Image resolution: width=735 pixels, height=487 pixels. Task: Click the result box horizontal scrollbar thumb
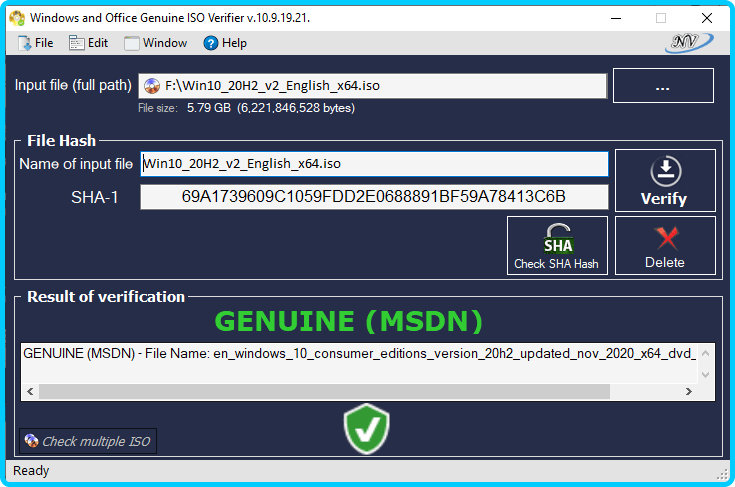[x=324, y=391]
